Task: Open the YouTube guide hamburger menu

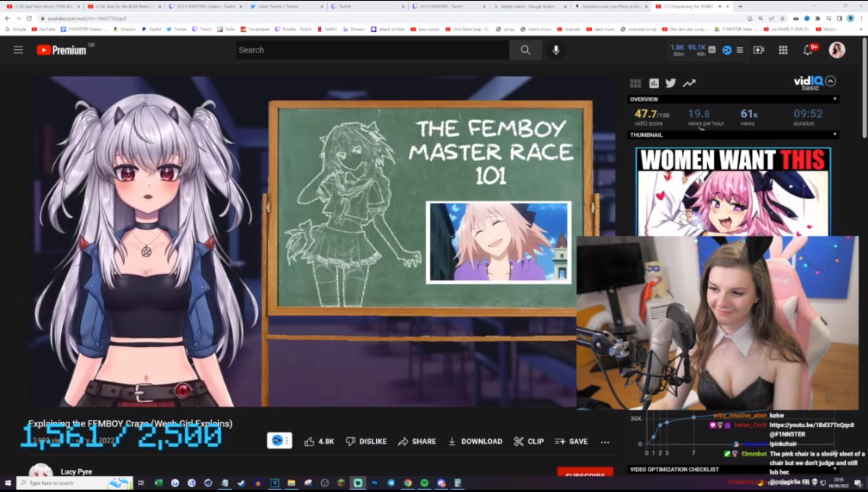Action: tap(18, 50)
